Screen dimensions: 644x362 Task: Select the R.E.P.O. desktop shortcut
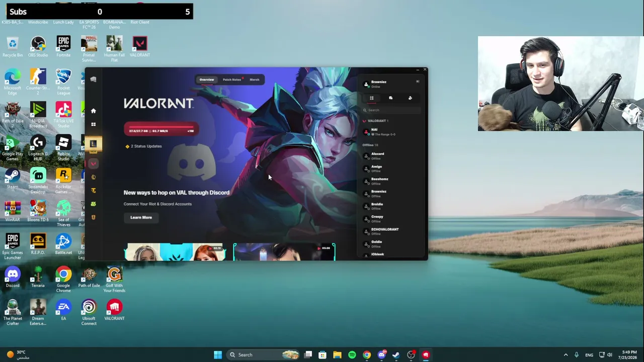tap(38, 244)
